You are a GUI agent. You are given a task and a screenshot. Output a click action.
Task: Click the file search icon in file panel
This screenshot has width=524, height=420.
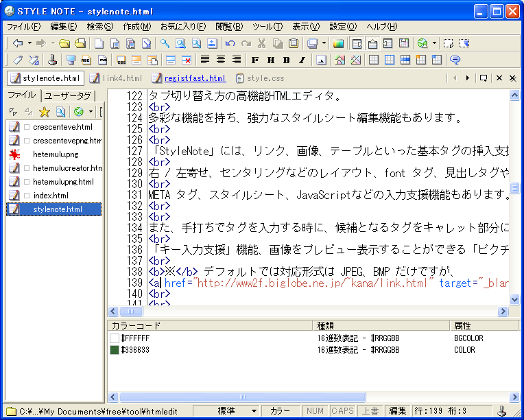coord(60,112)
